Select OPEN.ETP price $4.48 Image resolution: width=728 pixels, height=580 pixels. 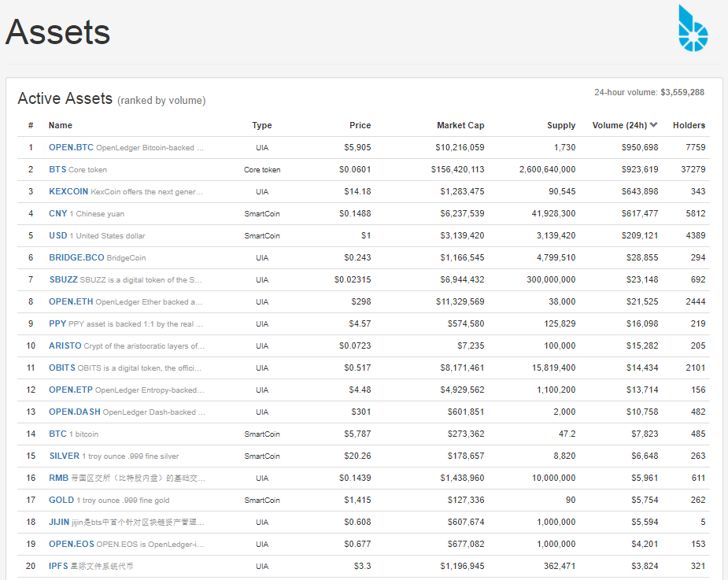click(x=360, y=390)
